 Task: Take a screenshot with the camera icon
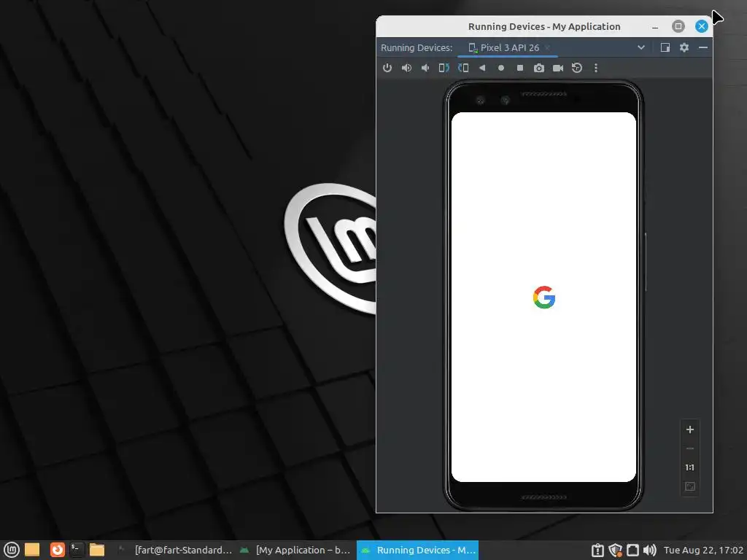pyautogui.click(x=539, y=68)
